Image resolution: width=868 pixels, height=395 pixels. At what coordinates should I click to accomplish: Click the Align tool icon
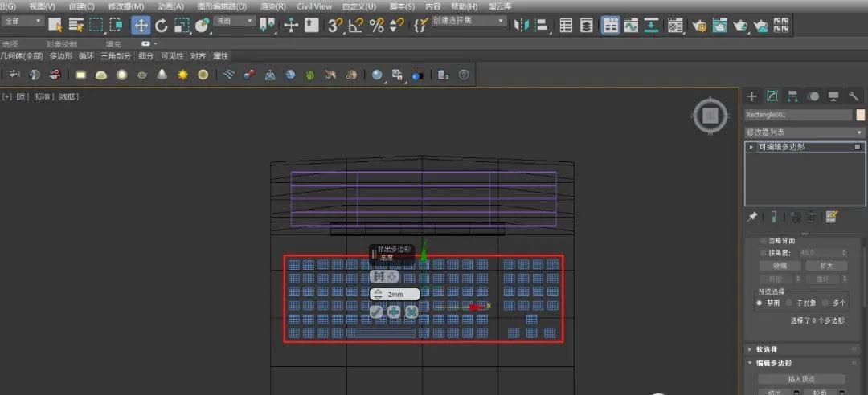[x=542, y=25]
